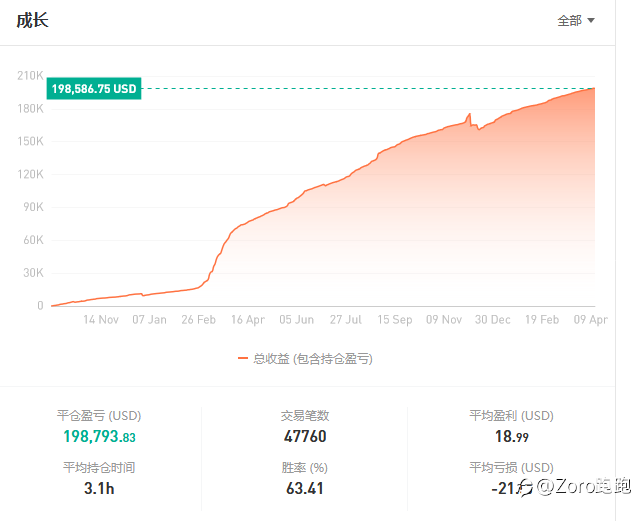The height and width of the screenshot is (521, 639).
Task: Click the 平均盈利 (USD) label
Action: (x=511, y=416)
